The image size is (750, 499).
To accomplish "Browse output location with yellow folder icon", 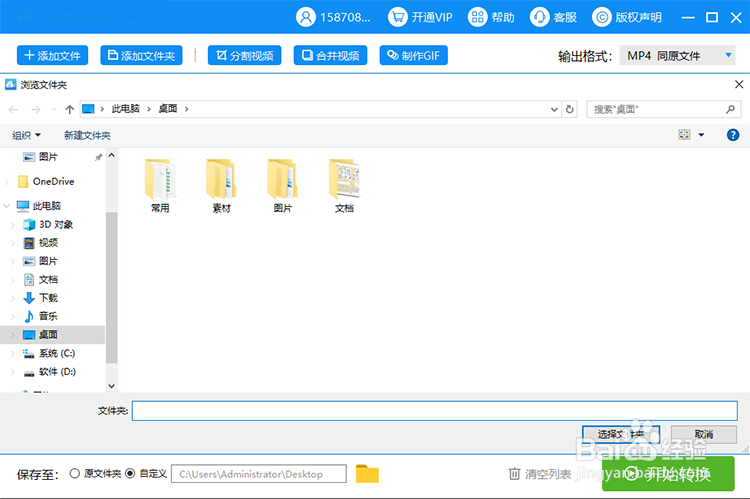I will click(367, 474).
